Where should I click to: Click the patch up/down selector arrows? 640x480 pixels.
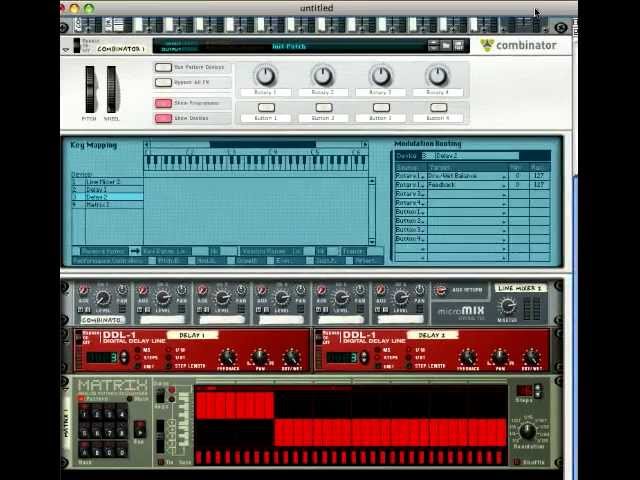(x=433, y=45)
